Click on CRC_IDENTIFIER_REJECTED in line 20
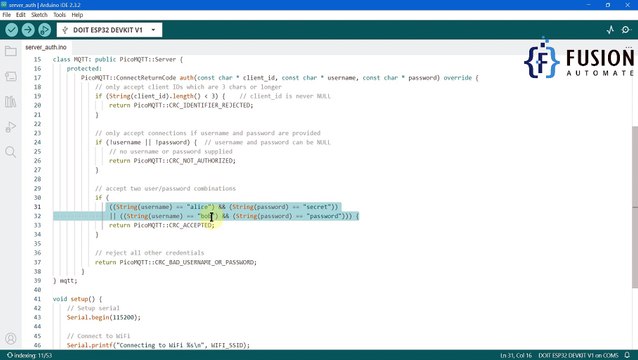The height and width of the screenshot is (360, 638). pos(210,105)
